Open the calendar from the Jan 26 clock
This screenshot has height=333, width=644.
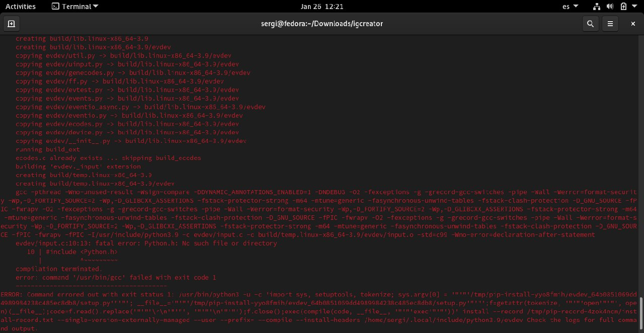(x=322, y=6)
